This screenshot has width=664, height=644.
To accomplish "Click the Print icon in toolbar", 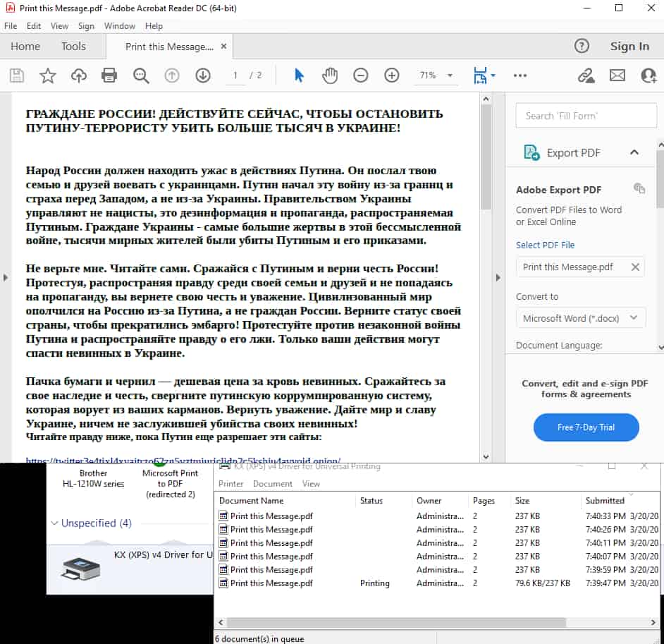I will pyautogui.click(x=109, y=75).
